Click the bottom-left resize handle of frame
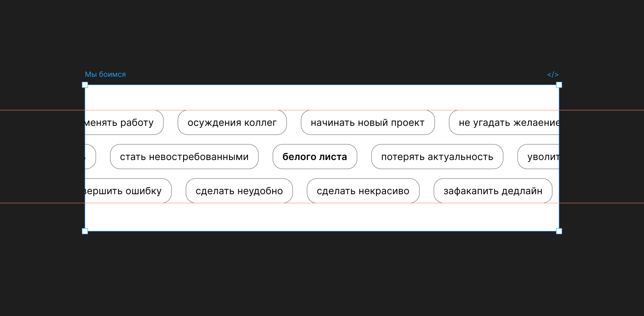This screenshot has width=644, height=316. point(85,231)
